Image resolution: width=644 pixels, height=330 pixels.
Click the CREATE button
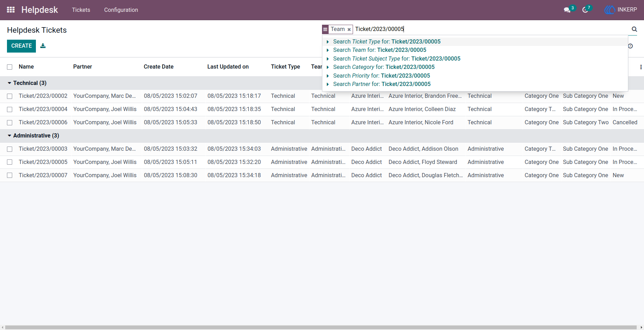click(21, 46)
